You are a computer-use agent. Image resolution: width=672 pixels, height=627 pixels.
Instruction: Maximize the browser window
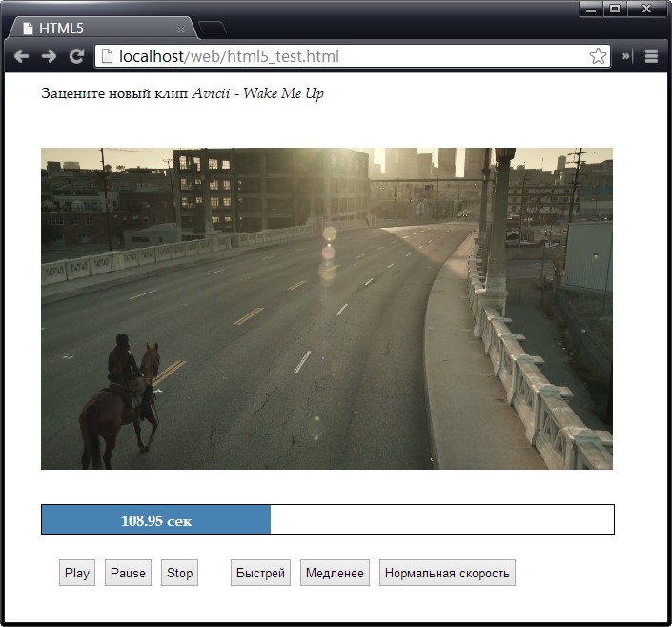click(615, 9)
